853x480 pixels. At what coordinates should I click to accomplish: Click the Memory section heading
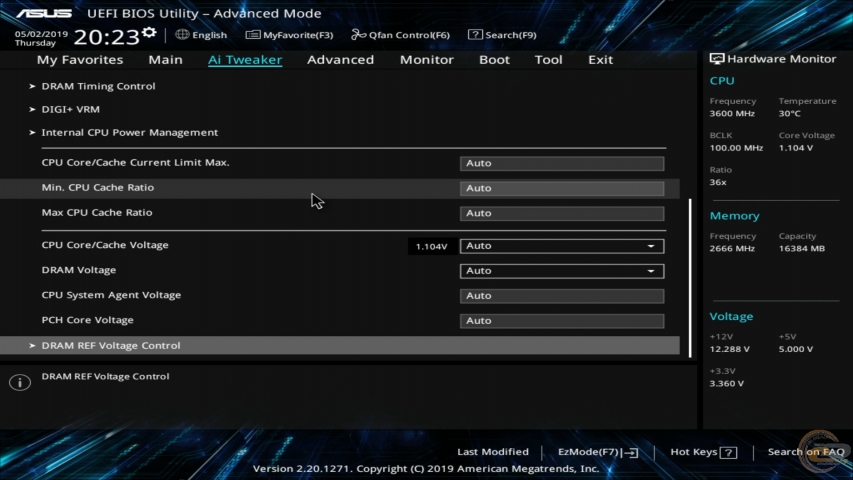point(734,216)
